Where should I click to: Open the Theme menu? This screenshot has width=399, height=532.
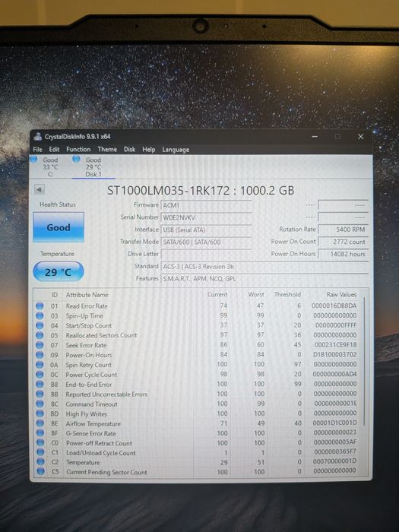[x=107, y=149]
